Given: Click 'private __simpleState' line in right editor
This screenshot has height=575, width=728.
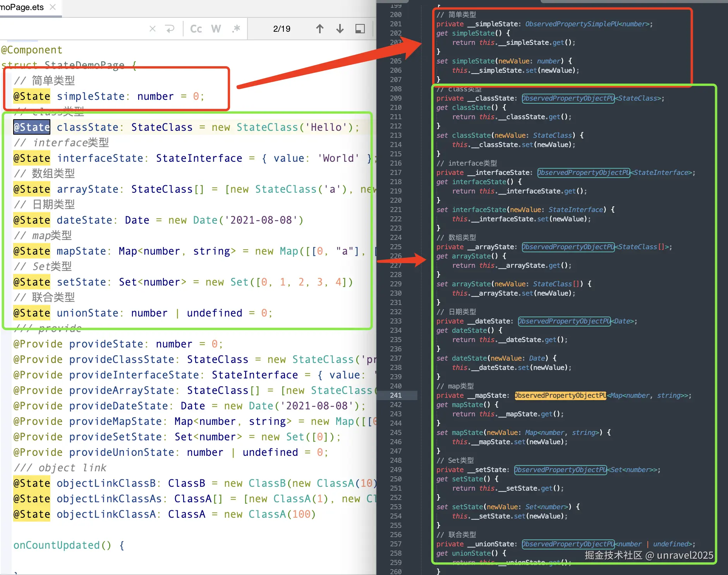Looking at the screenshot, I should 544,24.
